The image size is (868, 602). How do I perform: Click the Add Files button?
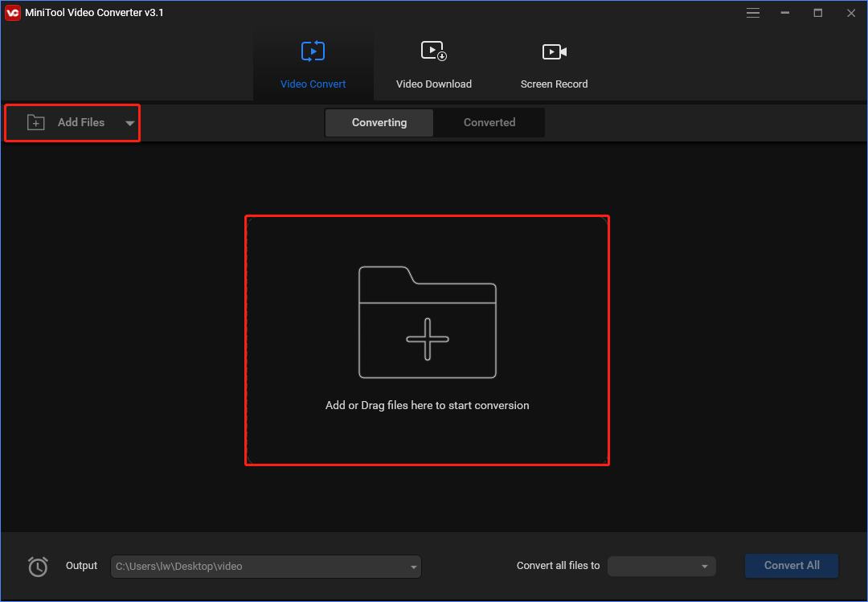point(80,122)
